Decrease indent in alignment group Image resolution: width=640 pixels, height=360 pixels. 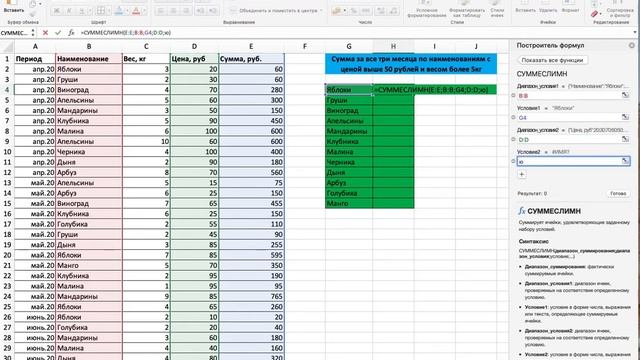[x=200, y=11]
